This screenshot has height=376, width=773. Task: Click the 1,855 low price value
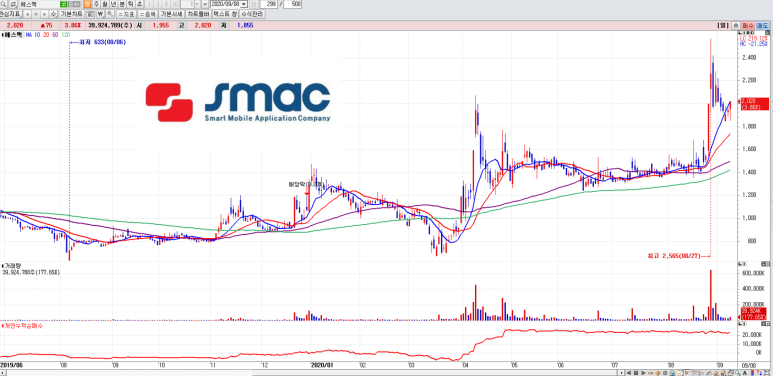coord(245,26)
